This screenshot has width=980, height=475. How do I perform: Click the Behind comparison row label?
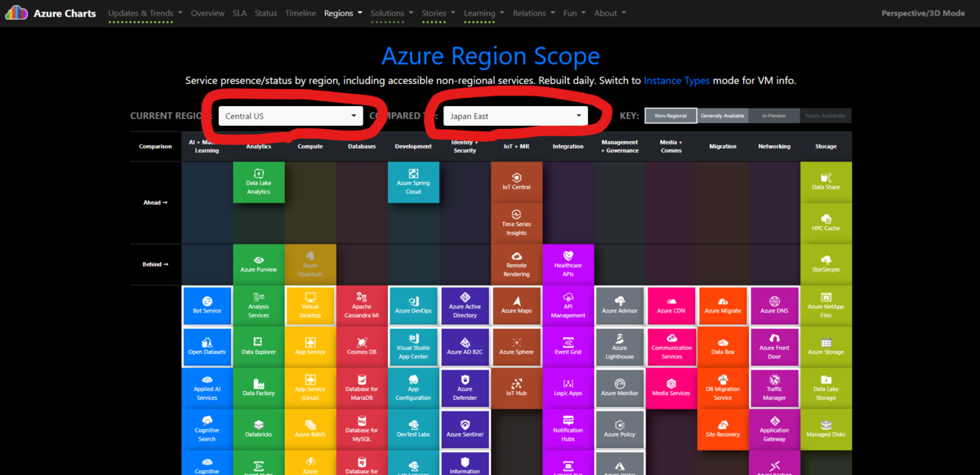coord(155,264)
